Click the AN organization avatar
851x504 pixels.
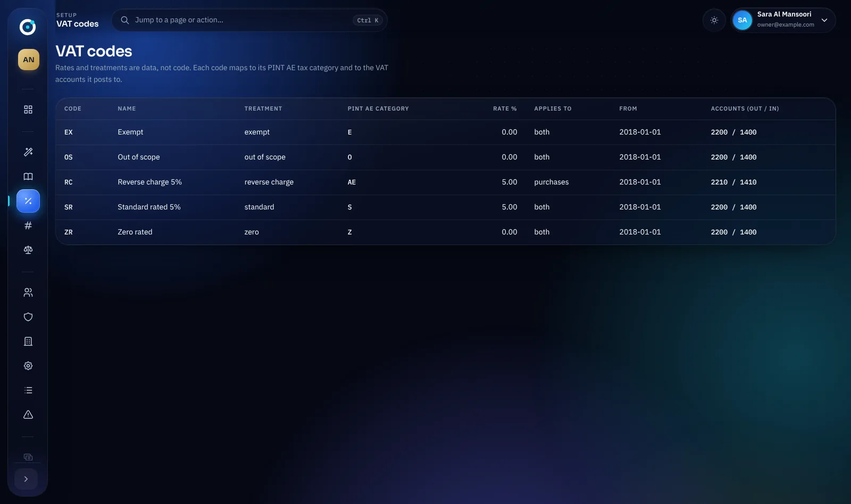click(x=29, y=60)
